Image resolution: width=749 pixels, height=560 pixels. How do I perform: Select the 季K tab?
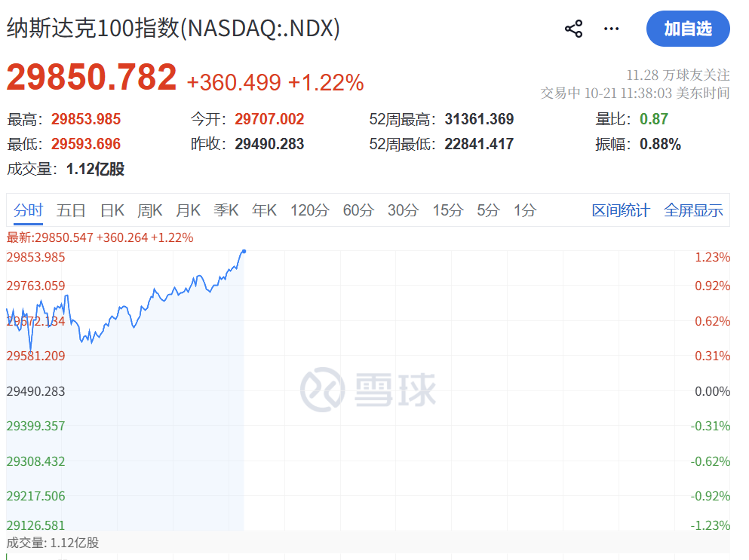click(226, 210)
